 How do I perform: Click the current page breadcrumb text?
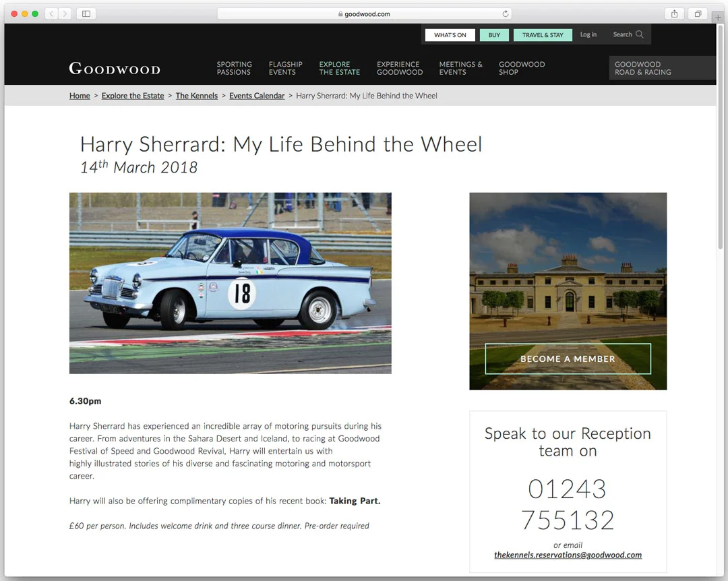[x=367, y=96]
